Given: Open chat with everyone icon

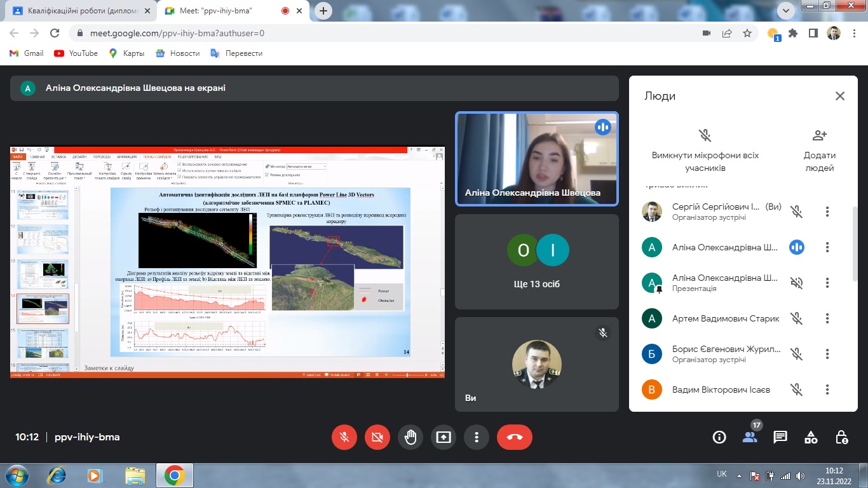Looking at the screenshot, I should (x=780, y=437).
